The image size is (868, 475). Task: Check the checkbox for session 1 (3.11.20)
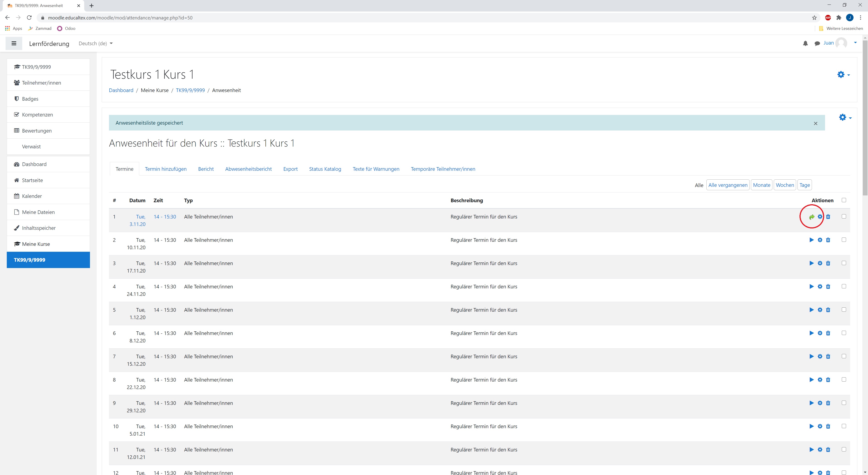tap(844, 216)
